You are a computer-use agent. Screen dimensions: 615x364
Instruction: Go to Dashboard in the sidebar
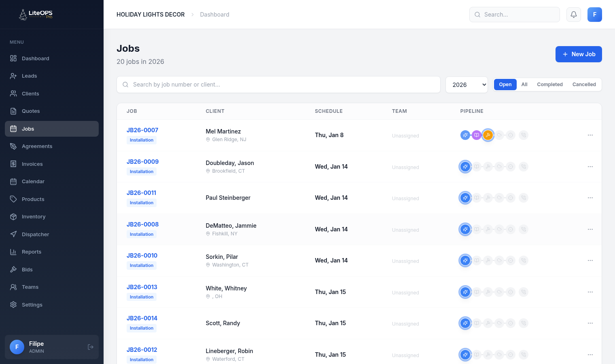pos(52,58)
